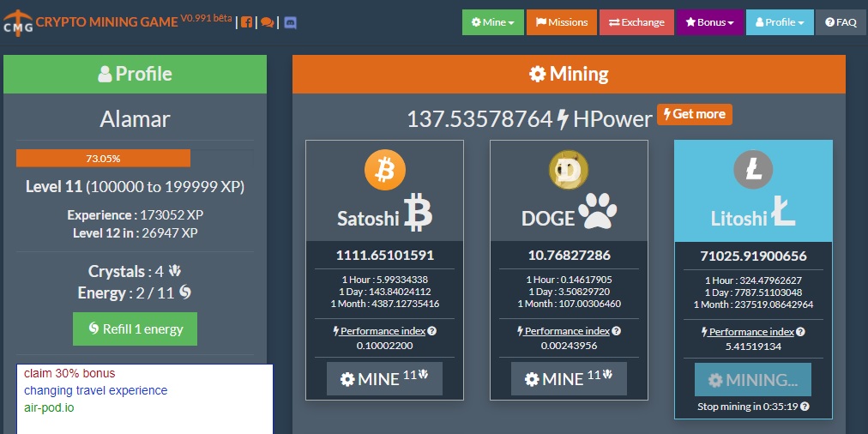This screenshot has height=434, width=868.
Task: Open the air-pod.io ad link
Action: (x=49, y=407)
